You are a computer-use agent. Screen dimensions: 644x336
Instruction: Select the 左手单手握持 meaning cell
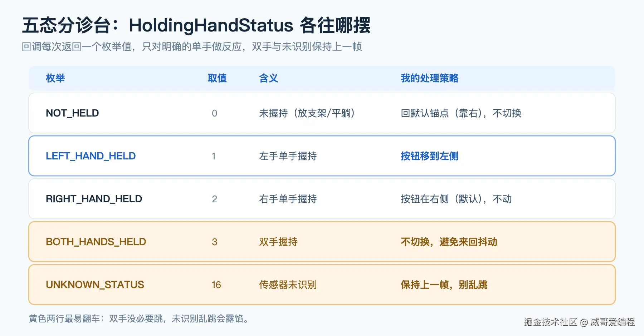point(288,156)
